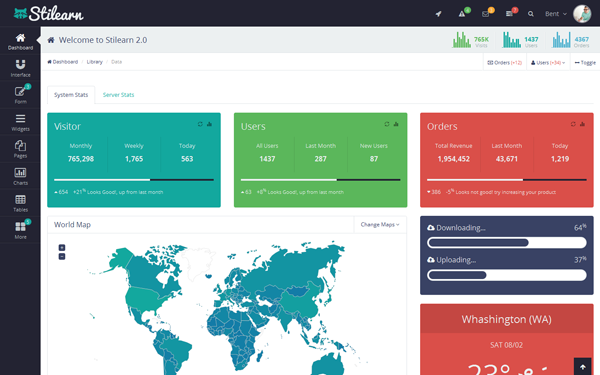Click the Data breadcrumb text
The width and height of the screenshot is (600, 375).
116,62
